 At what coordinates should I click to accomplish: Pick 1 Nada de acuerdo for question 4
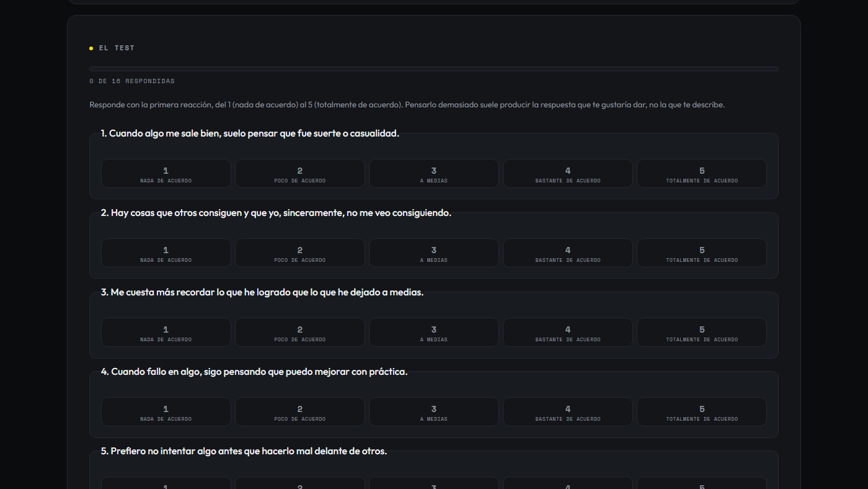[x=166, y=411]
